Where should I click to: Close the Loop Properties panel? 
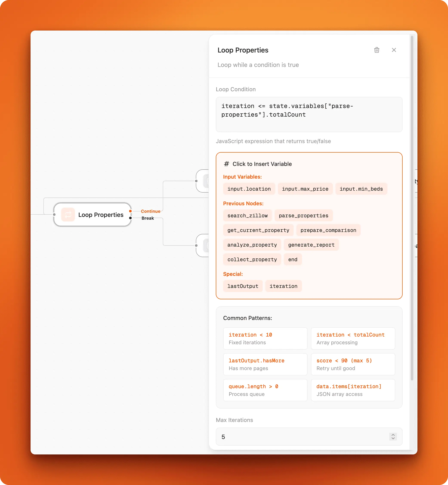[x=394, y=50]
